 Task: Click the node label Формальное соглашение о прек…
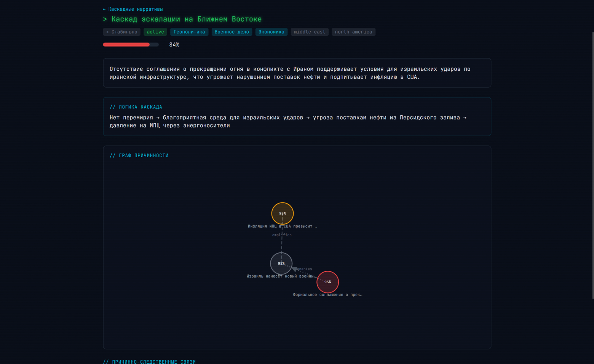(328, 295)
